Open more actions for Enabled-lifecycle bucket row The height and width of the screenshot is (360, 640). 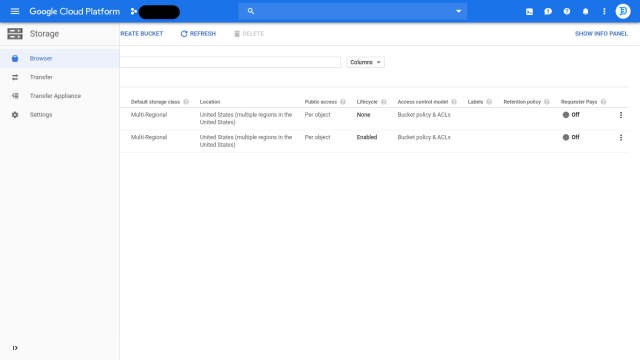[x=621, y=138]
